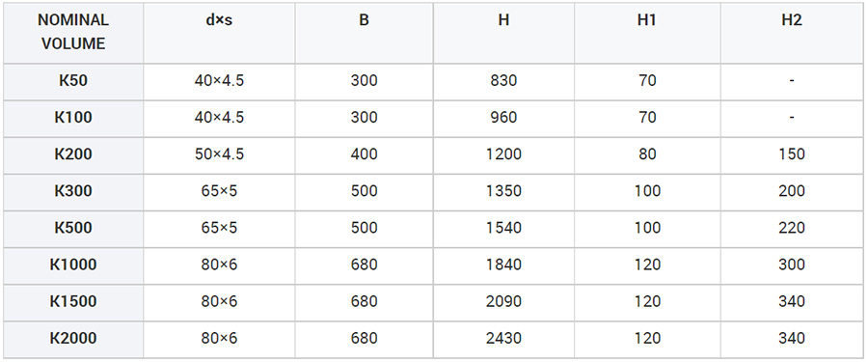Click the K500 row label
The width and height of the screenshot is (868, 362).
coord(73,229)
